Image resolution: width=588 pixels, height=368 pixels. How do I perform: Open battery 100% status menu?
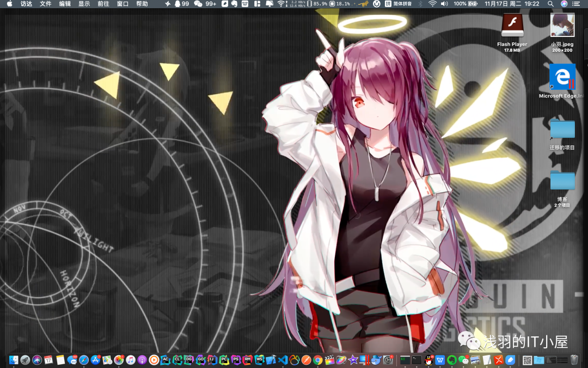[x=465, y=4]
